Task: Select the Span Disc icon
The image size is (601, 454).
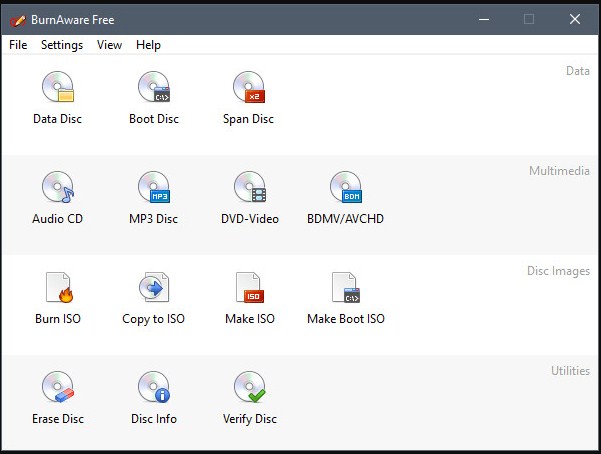Action: click(248, 89)
